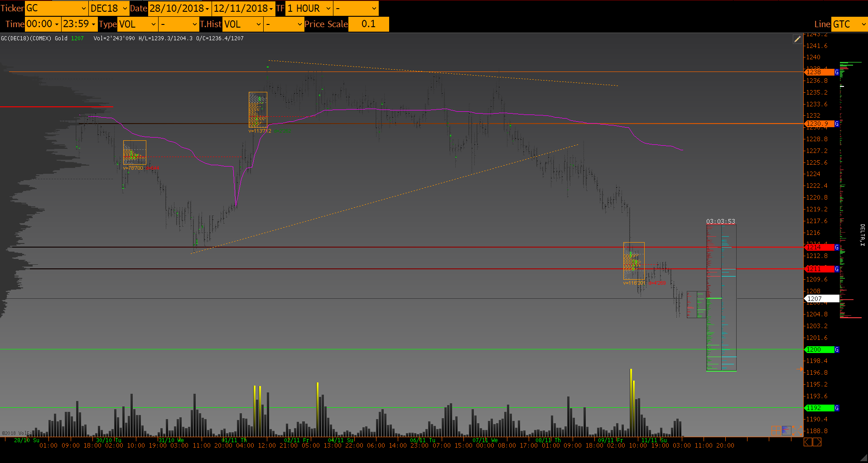Open the Ticker GC dropdown

click(56, 8)
